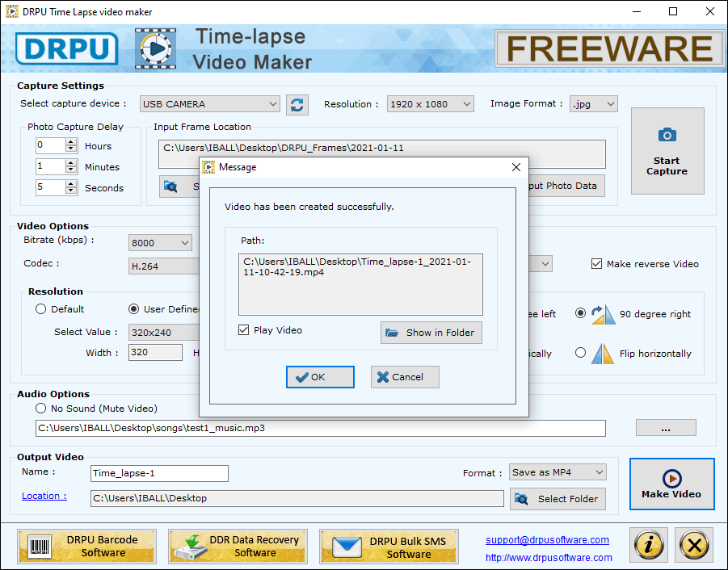This screenshot has width=728, height=570.
Task: Click the film reel logo in header
Action: point(155,48)
